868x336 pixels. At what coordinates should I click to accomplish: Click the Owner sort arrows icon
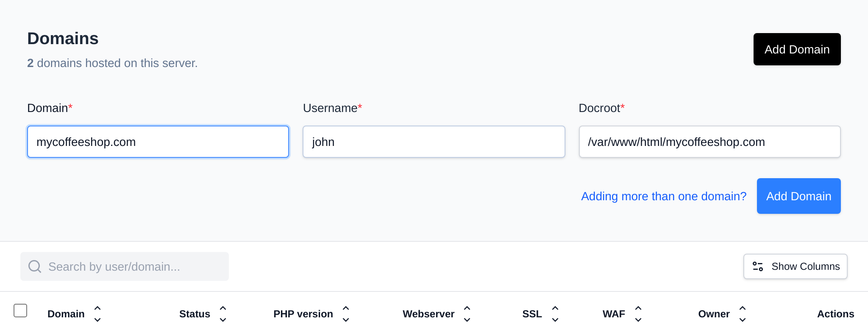(x=743, y=314)
